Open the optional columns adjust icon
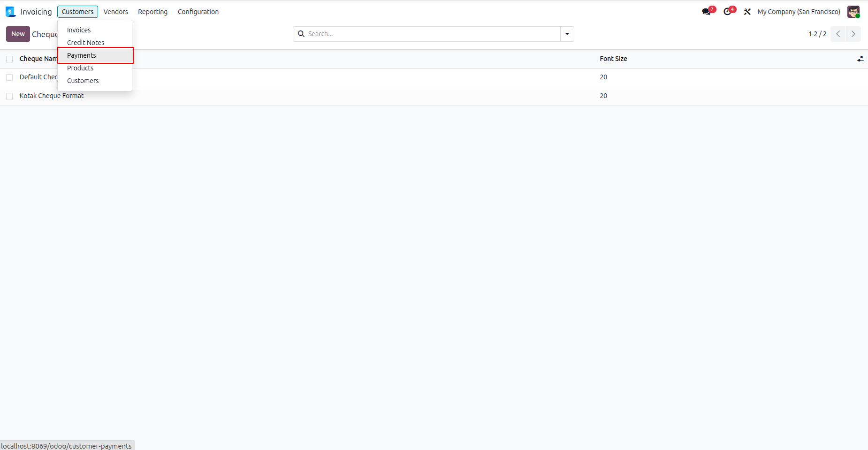 tap(860, 59)
